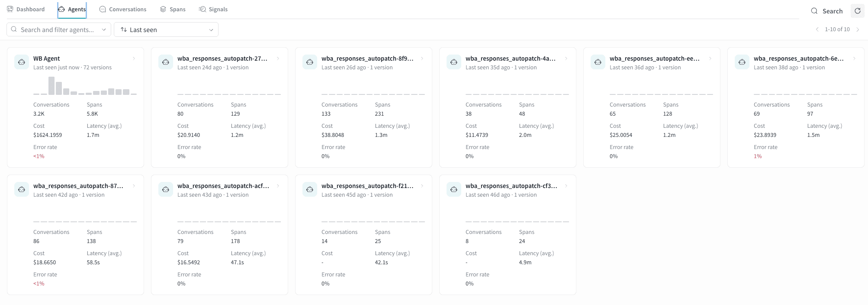
Task: Open wba_responses_autopatch-f21 agent title
Action: (x=367, y=186)
